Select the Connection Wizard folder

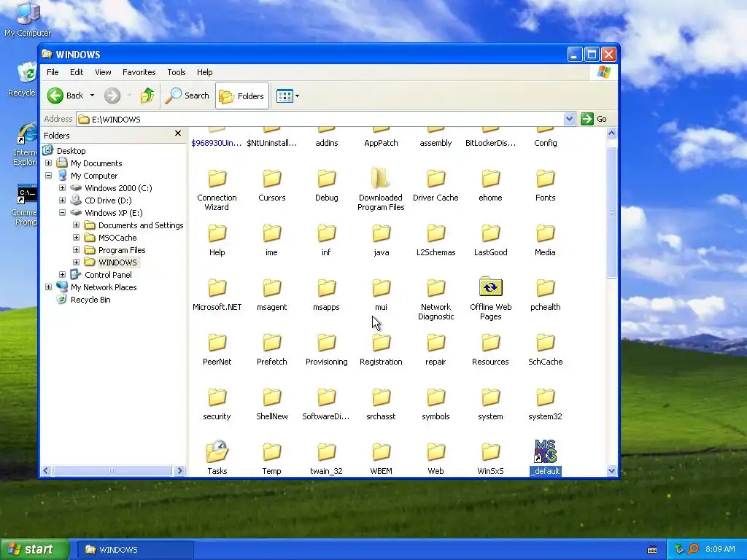(217, 190)
